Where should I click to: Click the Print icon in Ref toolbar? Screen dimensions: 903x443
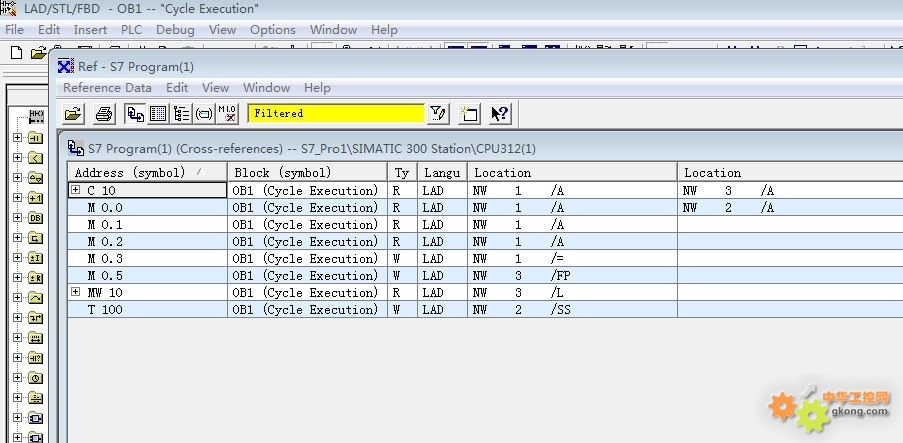click(x=104, y=114)
